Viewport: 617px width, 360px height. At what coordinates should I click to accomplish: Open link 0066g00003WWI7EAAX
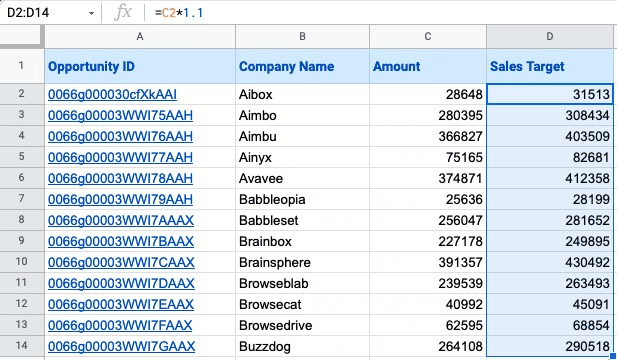coord(121,304)
